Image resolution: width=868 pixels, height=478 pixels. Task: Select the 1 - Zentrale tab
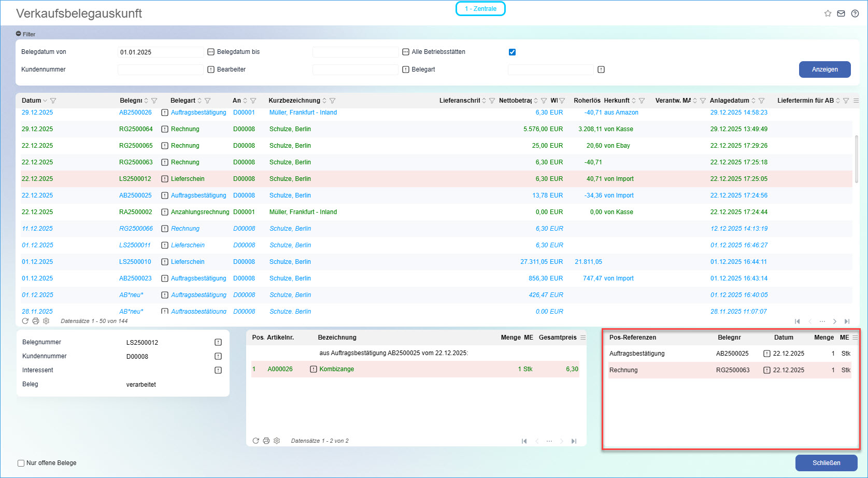point(480,9)
